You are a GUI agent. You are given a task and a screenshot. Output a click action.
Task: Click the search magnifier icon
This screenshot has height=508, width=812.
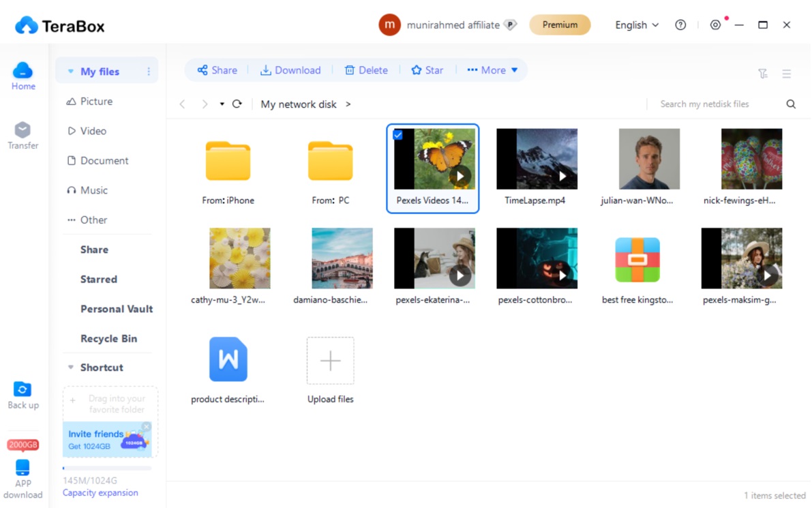click(791, 104)
